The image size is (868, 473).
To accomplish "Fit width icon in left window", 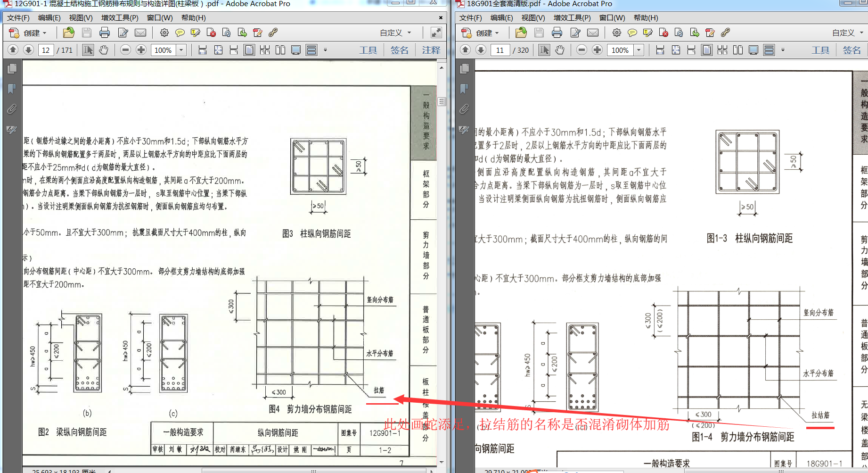I will [x=203, y=50].
